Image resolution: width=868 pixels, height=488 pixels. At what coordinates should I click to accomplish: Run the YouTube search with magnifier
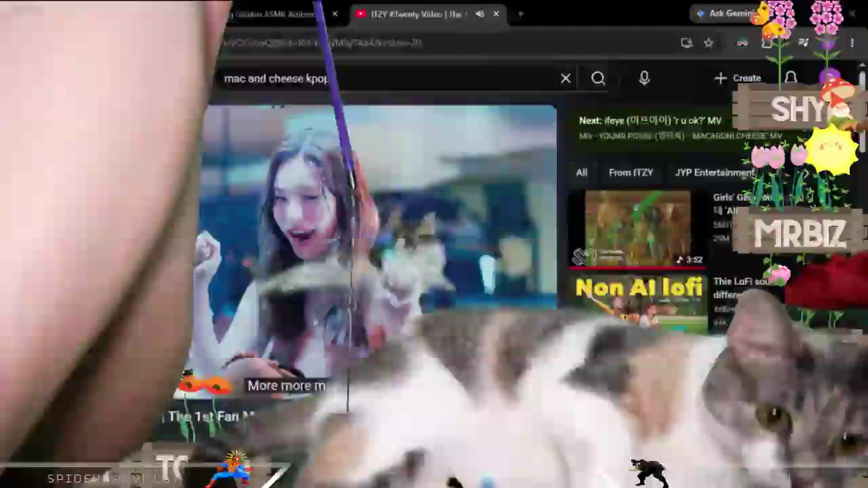pyautogui.click(x=598, y=79)
